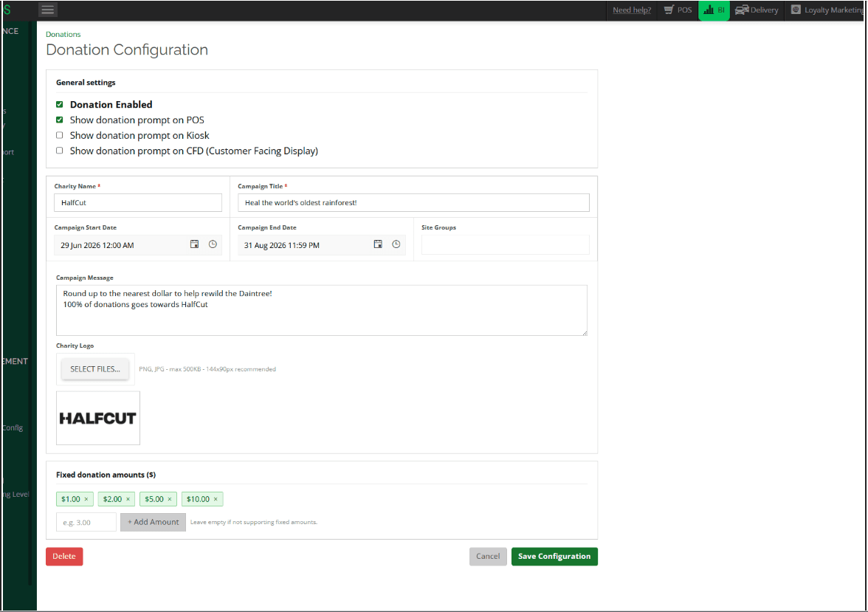The height and width of the screenshot is (612, 868).
Task: Click the Need help? link
Action: (x=632, y=10)
